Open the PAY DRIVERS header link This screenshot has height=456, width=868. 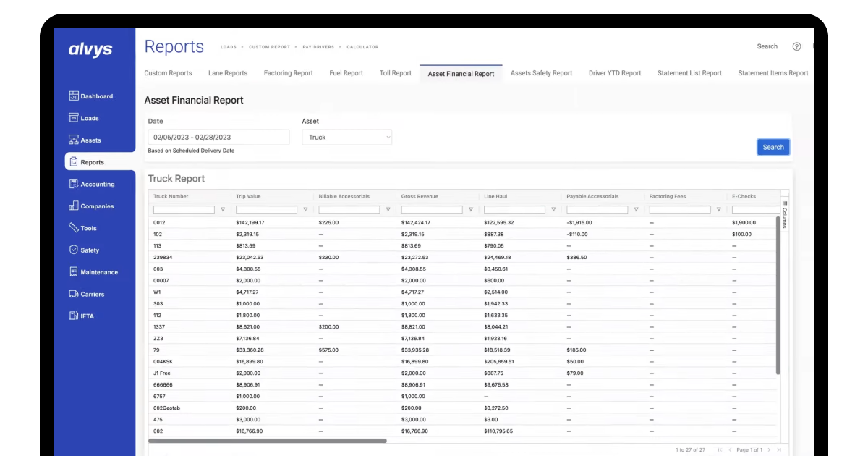319,47
